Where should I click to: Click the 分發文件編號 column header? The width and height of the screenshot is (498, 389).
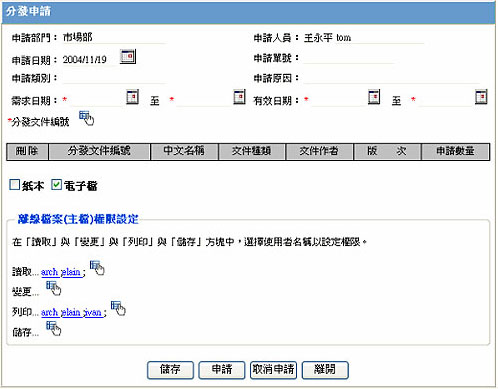pos(99,152)
